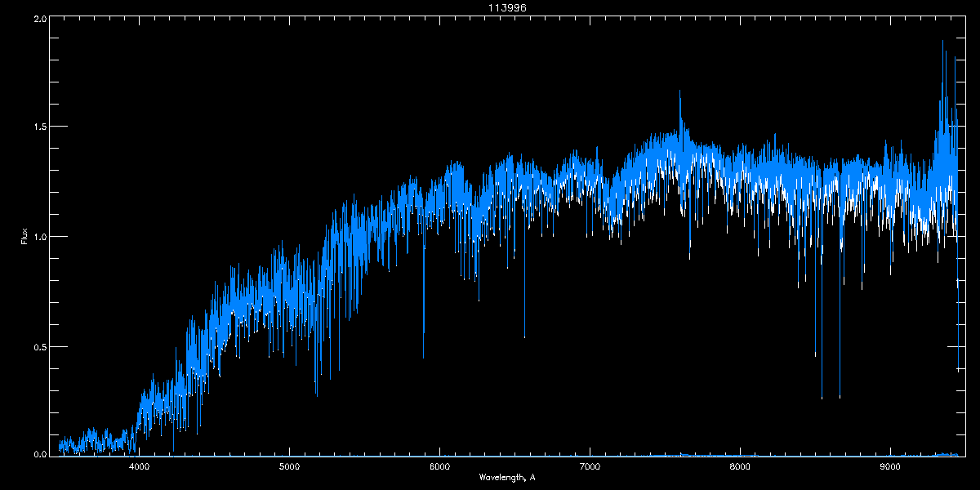The width and height of the screenshot is (980, 490).
Task: Select the 0.5 flux tick label
Action: pos(40,347)
